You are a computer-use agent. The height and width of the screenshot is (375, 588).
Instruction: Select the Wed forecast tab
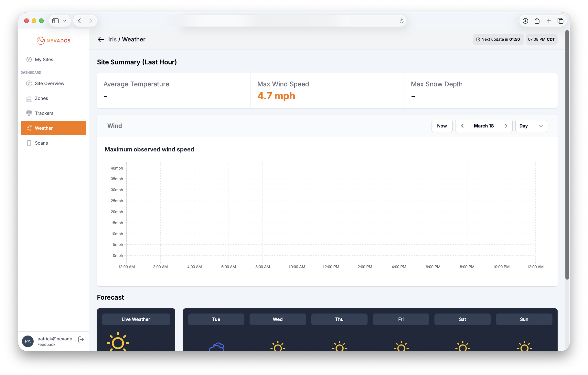277,319
